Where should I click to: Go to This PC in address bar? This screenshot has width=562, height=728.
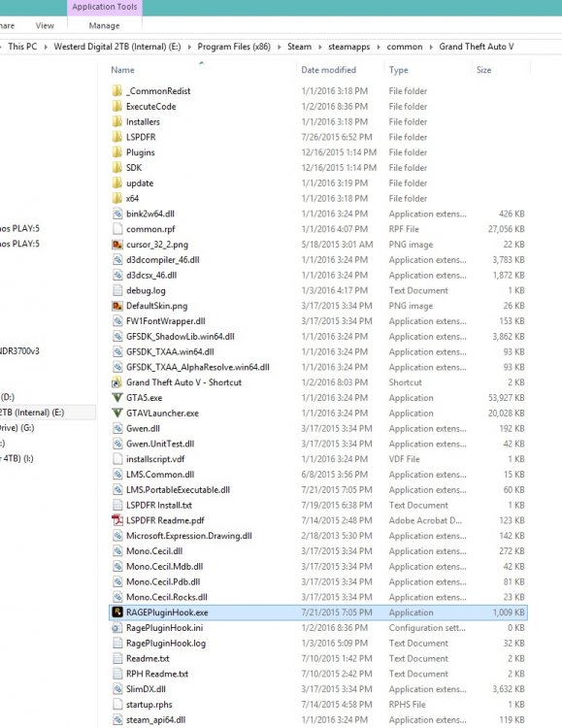[x=22, y=47]
